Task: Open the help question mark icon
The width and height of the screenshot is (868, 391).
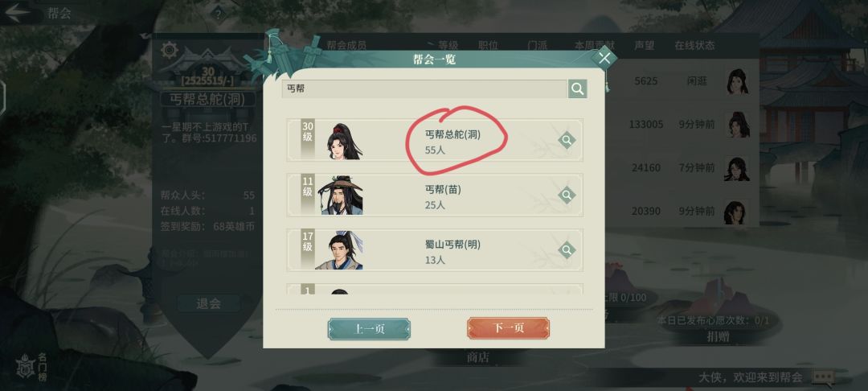Action: click(218, 14)
